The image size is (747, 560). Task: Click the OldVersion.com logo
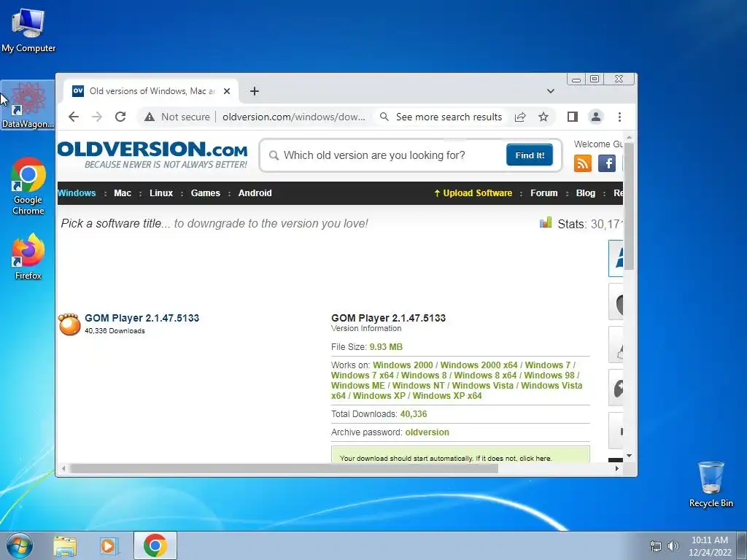(x=153, y=155)
